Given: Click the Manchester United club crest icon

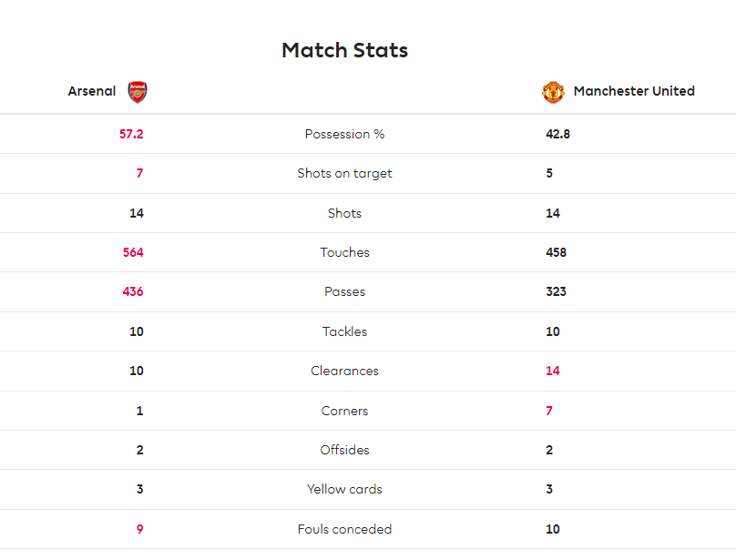Looking at the screenshot, I should pyautogui.click(x=553, y=92).
